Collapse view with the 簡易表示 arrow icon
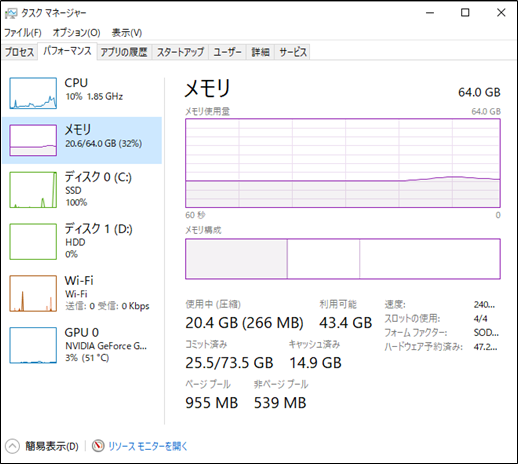Image resolution: width=518 pixels, height=464 pixels. click(x=12, y=446)
